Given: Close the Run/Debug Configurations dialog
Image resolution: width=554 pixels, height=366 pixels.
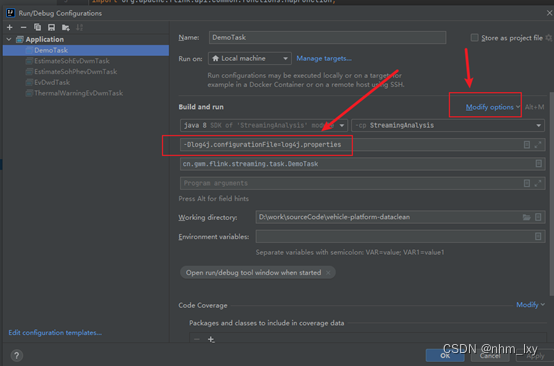Looking at the screenshot, I should [549, 13].
